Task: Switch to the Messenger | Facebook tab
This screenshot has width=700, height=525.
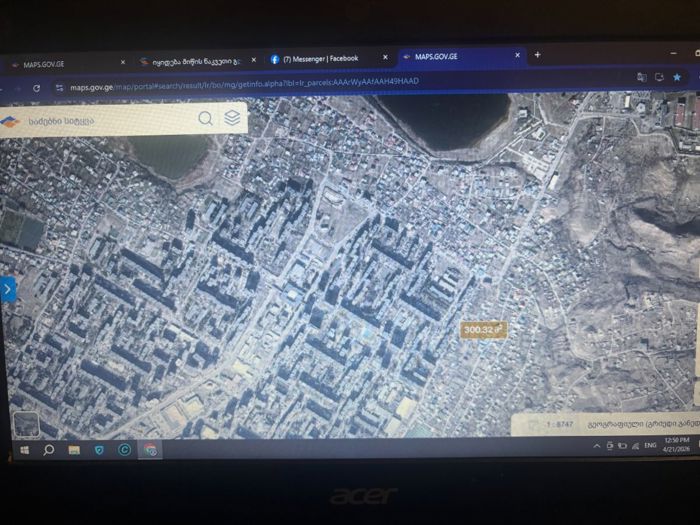Action: tap(320, 59)
